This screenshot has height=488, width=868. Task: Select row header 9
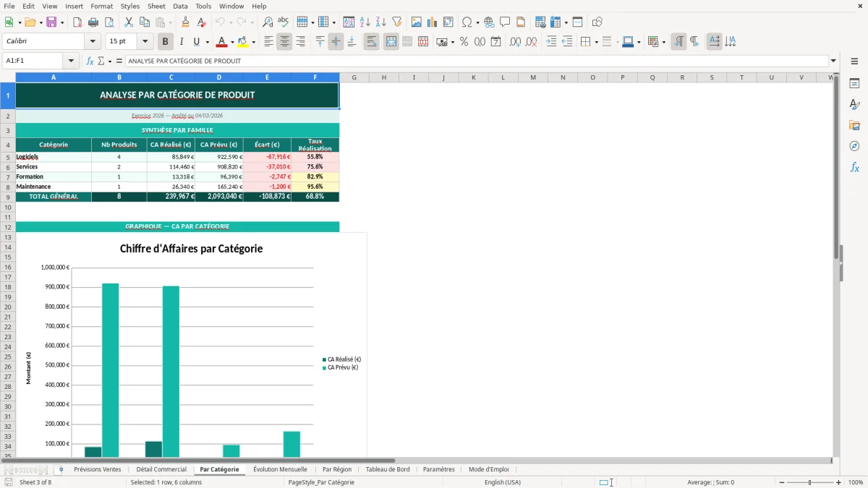click(x=7, y=197)
